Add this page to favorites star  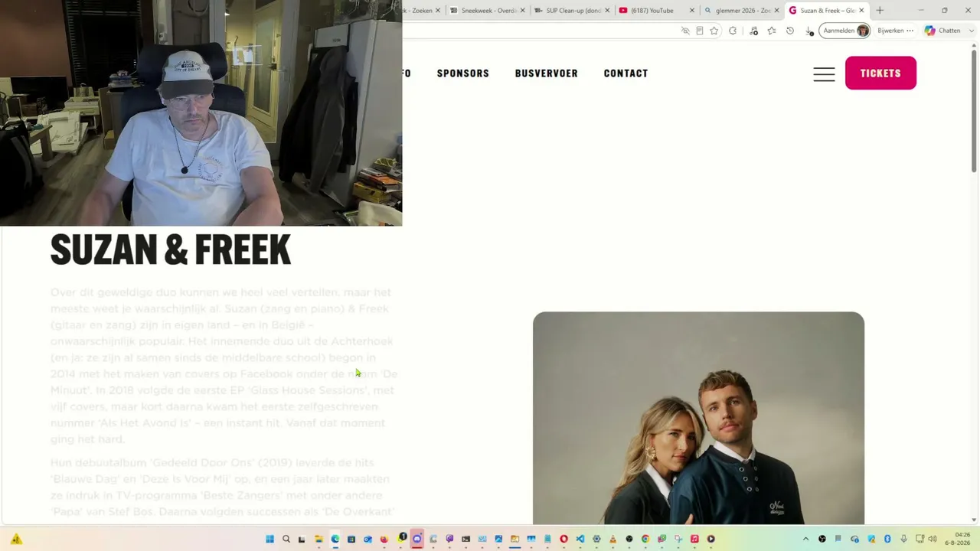point(714,31)
